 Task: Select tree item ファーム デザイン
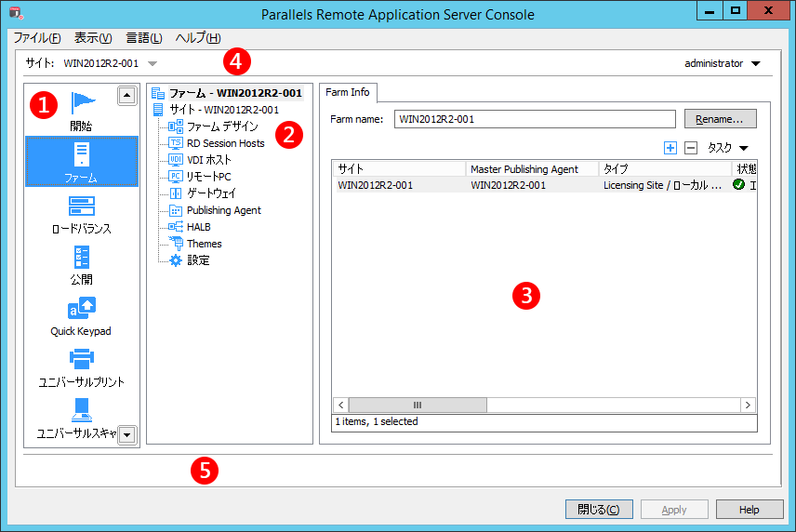pos(222,126)
